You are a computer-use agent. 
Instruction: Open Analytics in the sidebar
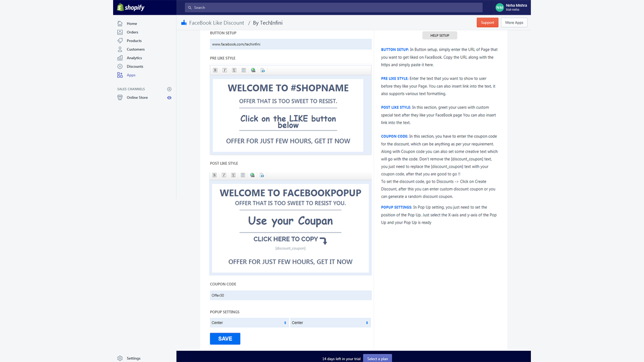134,58
